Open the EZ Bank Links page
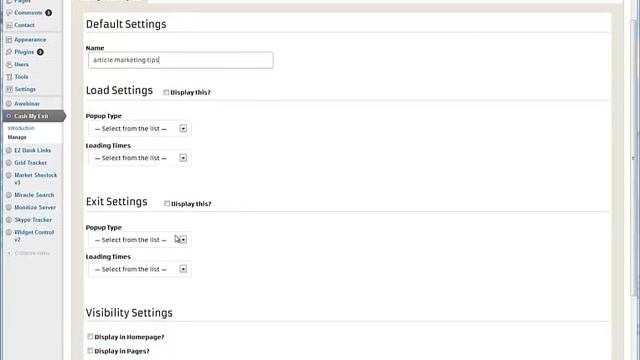 pos(33,151)
